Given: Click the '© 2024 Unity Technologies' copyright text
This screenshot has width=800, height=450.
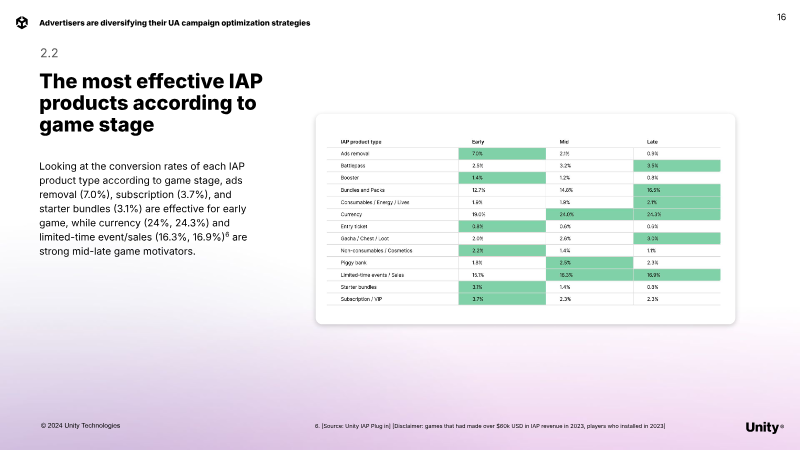Looking at the screenshot, I should tap(80, 426).
